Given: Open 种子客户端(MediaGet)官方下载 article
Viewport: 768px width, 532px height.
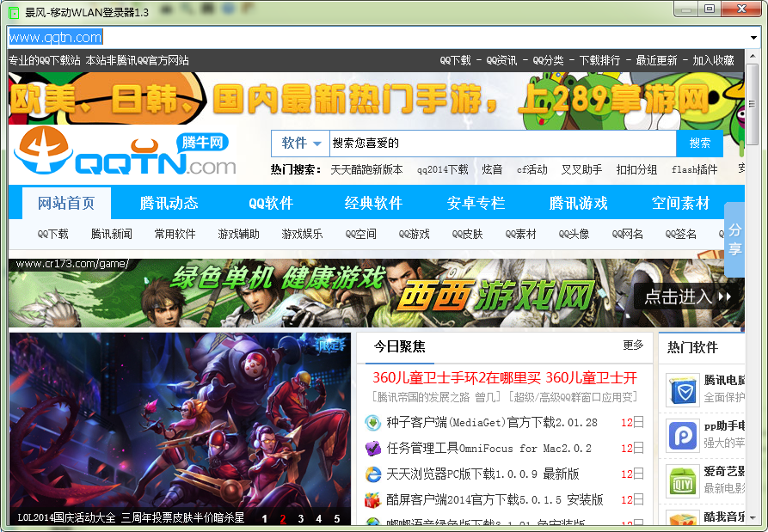Looking at the screenshot, I should [x=492, y=422].
